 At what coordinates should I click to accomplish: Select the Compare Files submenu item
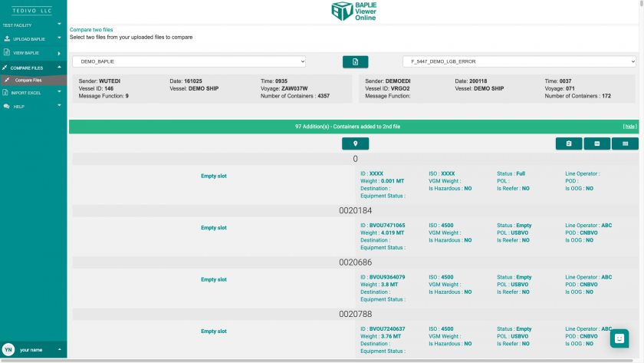click(x=28, y=80)
